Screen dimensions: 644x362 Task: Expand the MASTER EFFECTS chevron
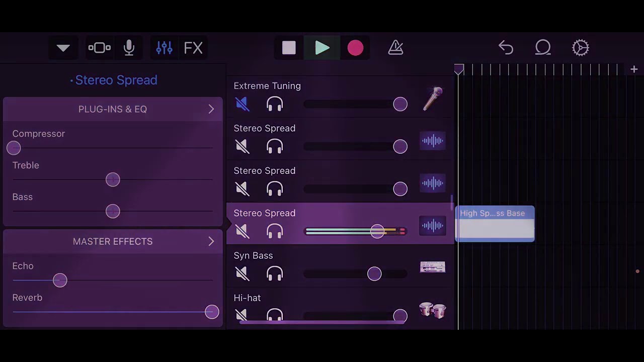211,241
